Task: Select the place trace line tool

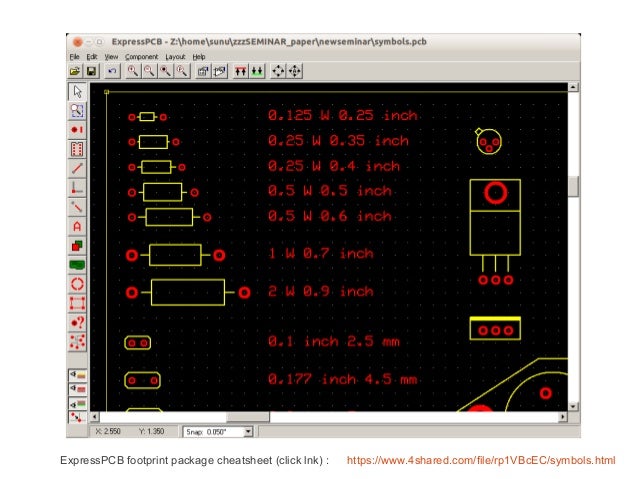Action: (x=77, y=168)
